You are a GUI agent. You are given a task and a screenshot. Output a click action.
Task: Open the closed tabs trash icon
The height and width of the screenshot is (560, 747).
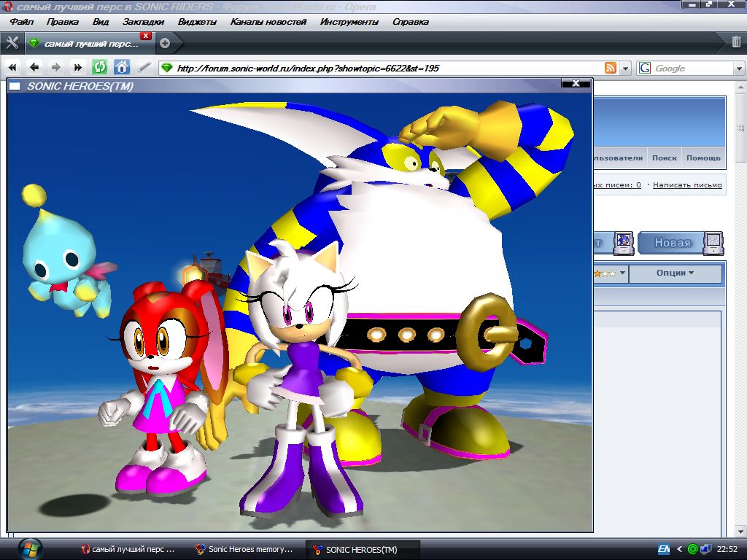[x=736, y=42]
